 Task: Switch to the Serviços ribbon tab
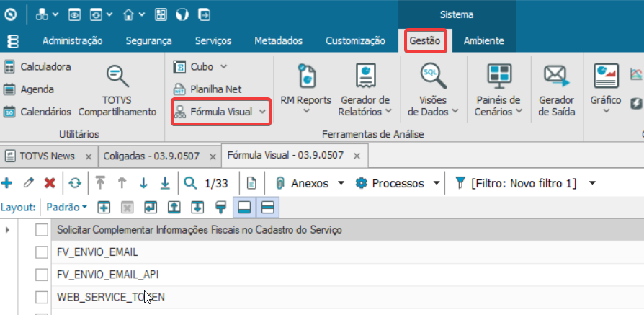(x=213, y=41)
